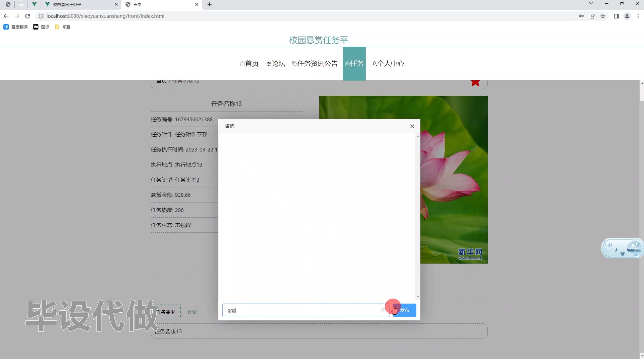Open the 首页 navigation item
Screen dimensions: 644x360
(249, 64)
